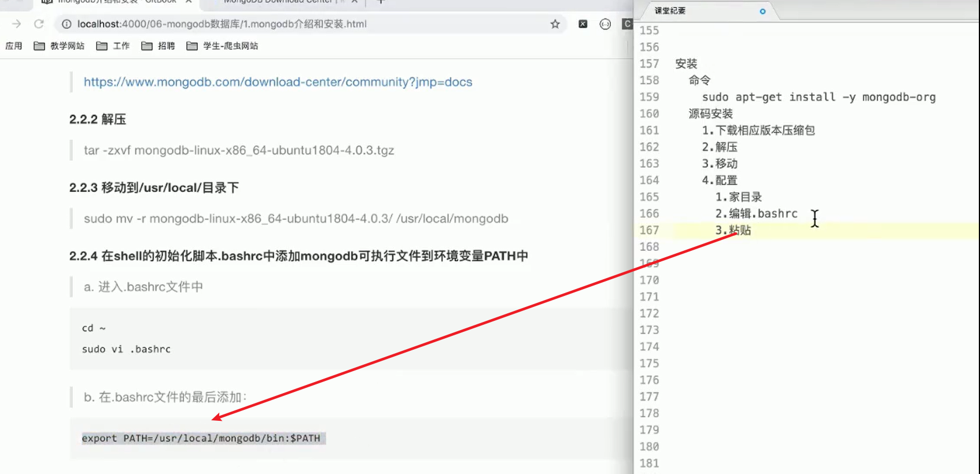This screenshot has height=474, width=980.
Task: Open the 学生-爬虫网站 bookmark folder
Action: (x=222, y=46)
